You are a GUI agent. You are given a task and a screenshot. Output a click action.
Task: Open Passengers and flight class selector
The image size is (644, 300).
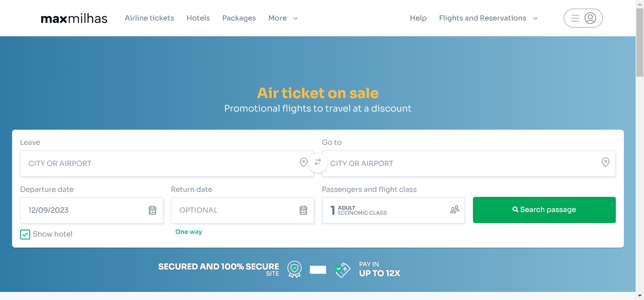click(386, 210)
